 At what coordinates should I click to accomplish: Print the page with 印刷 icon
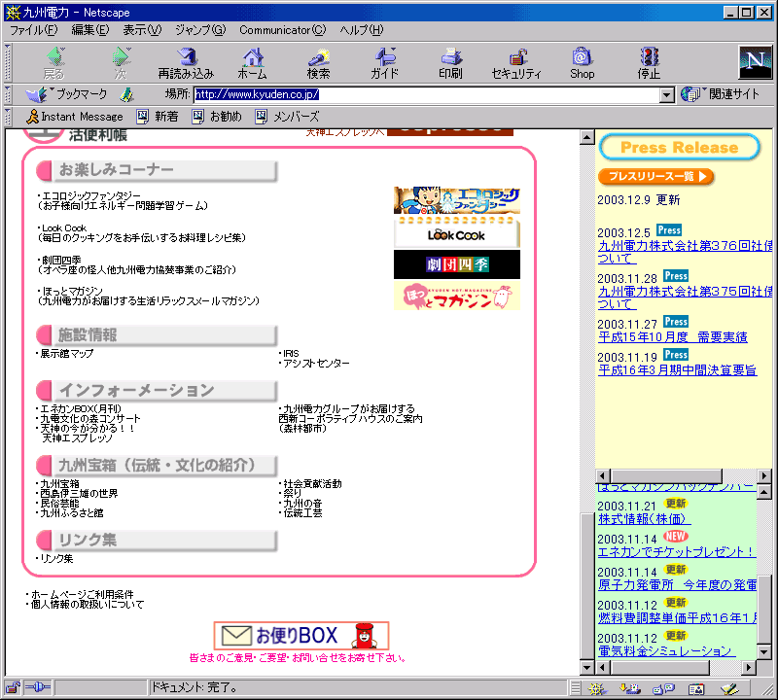pos(450,63)
